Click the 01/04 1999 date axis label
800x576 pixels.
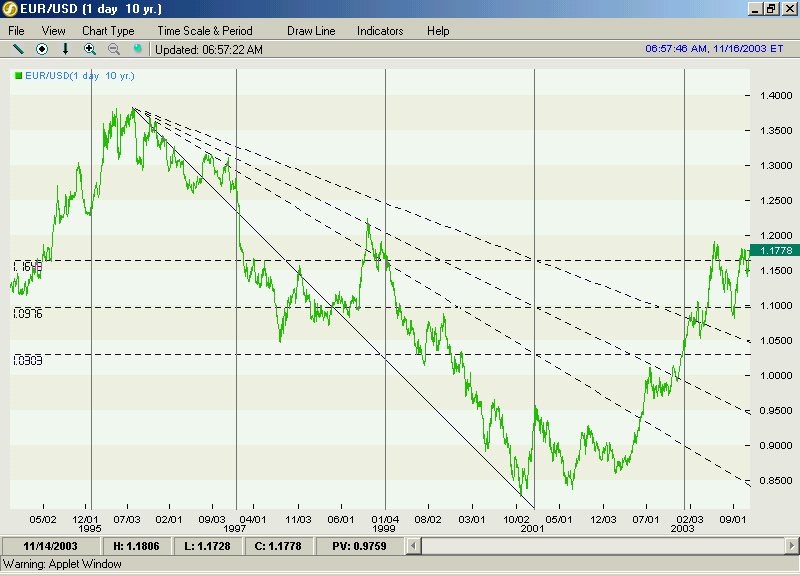pos(385,524)
